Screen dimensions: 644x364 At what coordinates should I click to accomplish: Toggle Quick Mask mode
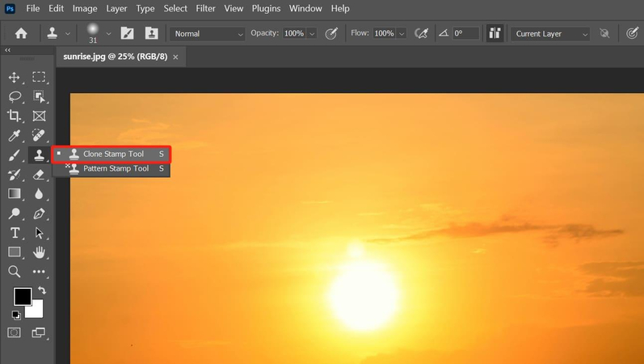coord(15,332)
